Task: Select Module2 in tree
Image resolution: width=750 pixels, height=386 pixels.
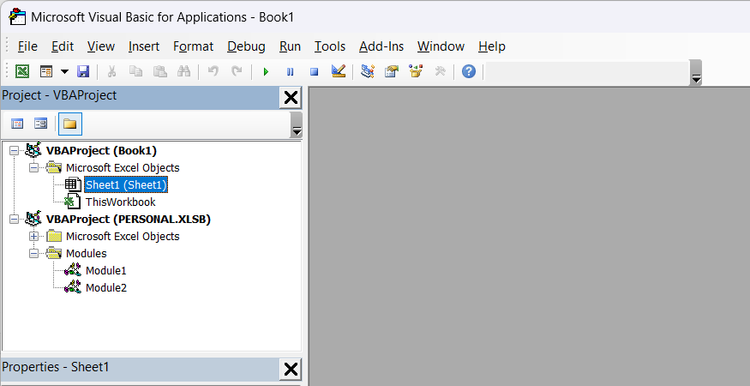Action: click(106, 288)
